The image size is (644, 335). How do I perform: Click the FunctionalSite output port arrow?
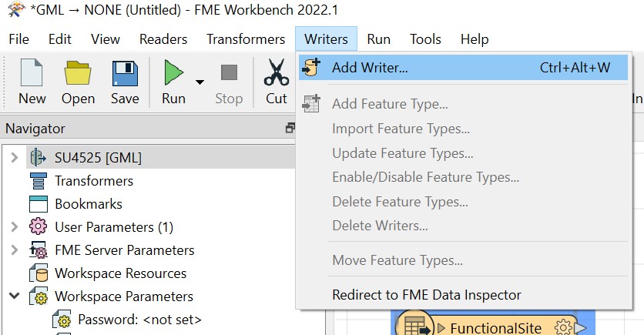[580, 327]
